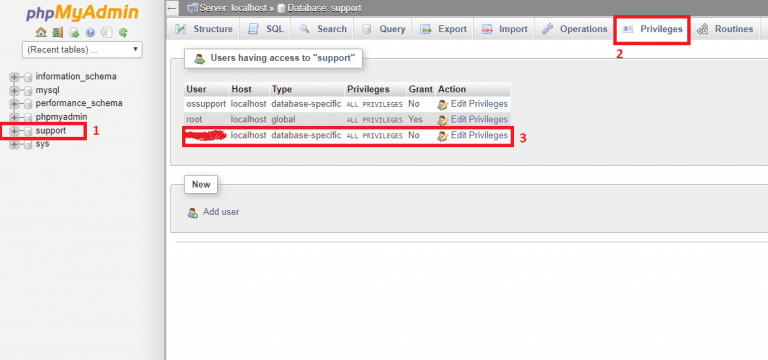Select information_schema database name
The width and height of the screenshot is (768, 360).
coord(76,76)
